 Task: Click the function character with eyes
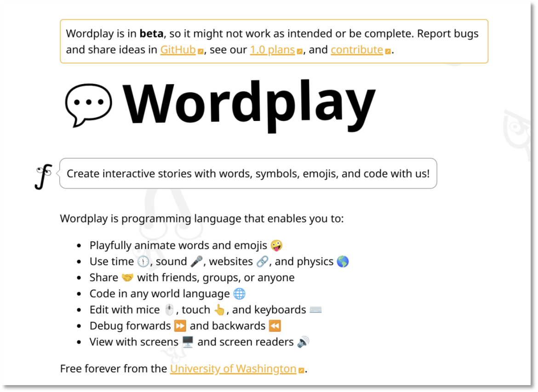click(44, 176)
